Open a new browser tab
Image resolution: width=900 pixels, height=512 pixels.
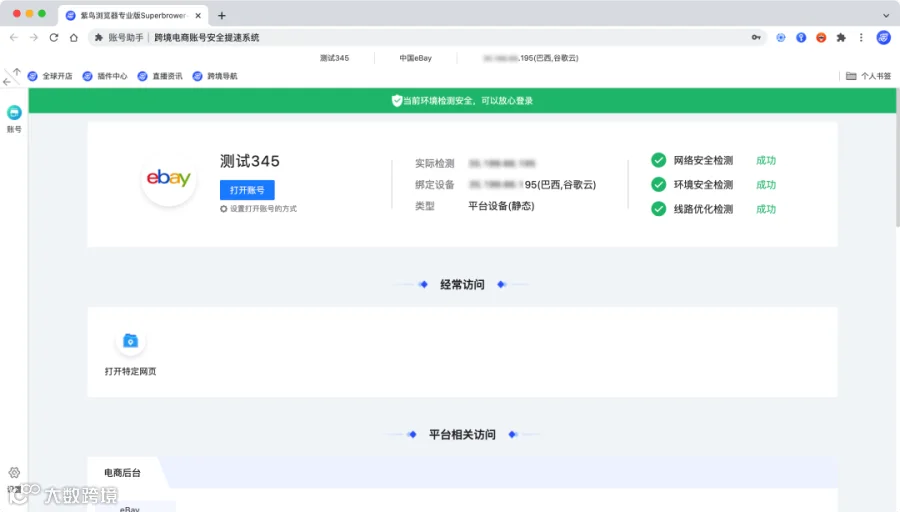[x=222, y=15]
